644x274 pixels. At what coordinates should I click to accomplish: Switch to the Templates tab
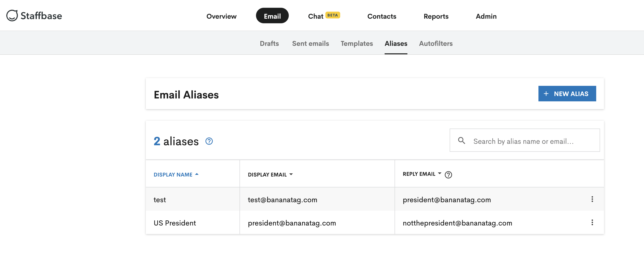(x=357, y=43)
